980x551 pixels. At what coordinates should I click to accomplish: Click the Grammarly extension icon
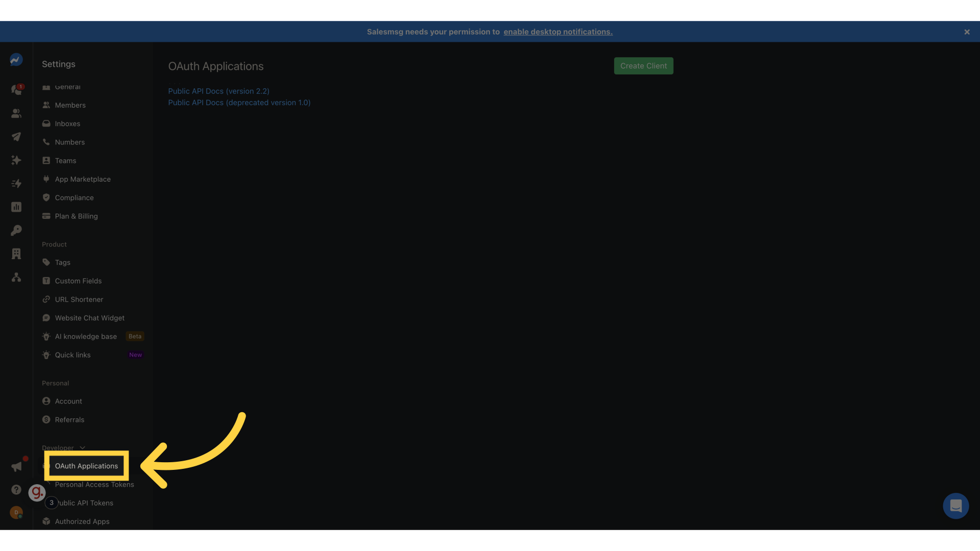click(37, 492)
